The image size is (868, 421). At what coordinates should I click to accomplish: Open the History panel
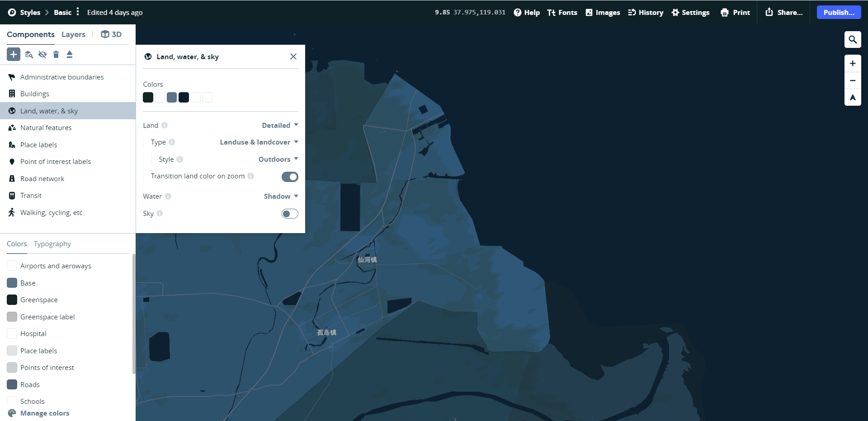pos(646,13)
